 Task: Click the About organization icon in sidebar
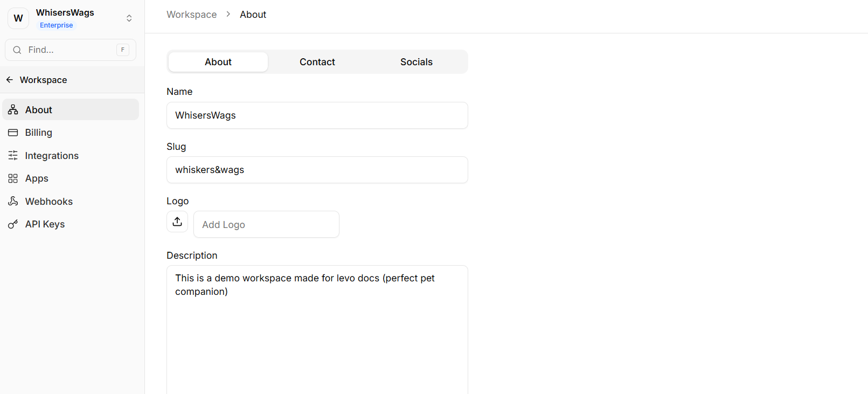(13, 110)
